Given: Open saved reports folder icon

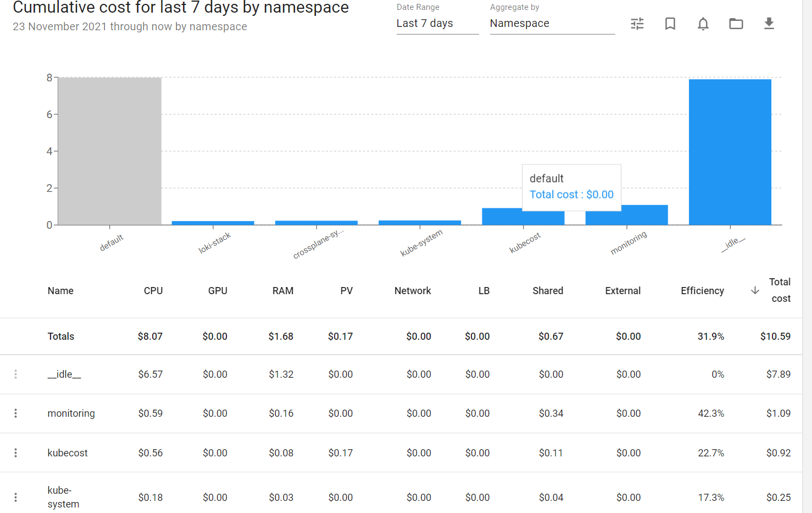Looking at the screenshot, I should (x=736, y=24).
